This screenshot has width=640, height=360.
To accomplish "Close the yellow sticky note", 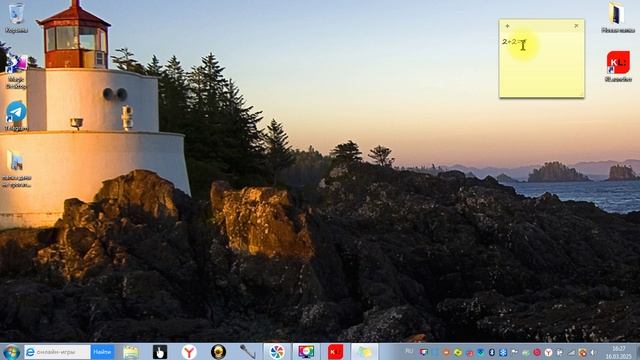I will tap(576, 26).
